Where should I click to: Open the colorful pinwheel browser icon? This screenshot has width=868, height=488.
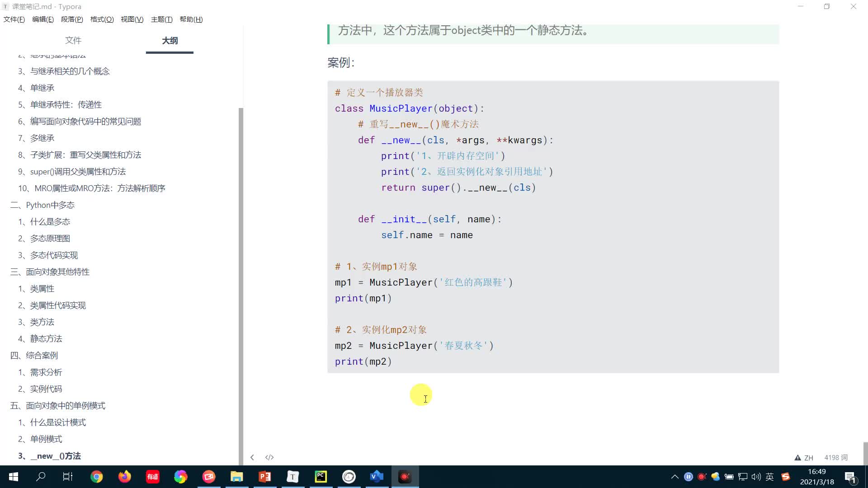[x=181, y=477]
